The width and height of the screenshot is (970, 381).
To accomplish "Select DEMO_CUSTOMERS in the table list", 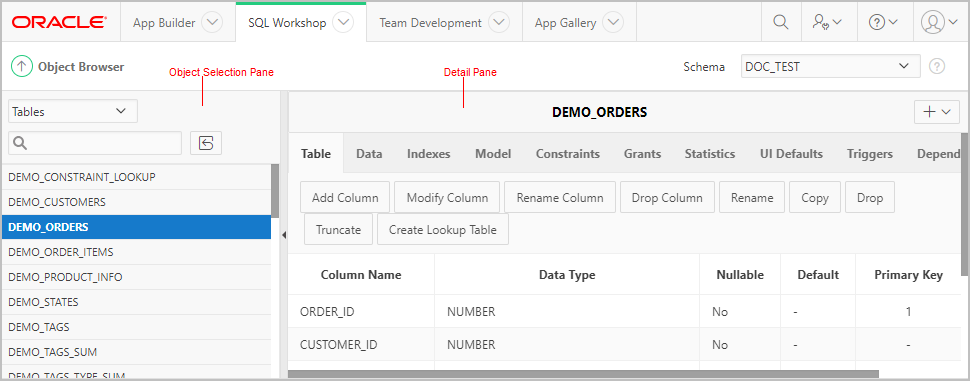I will pos(136,202).
